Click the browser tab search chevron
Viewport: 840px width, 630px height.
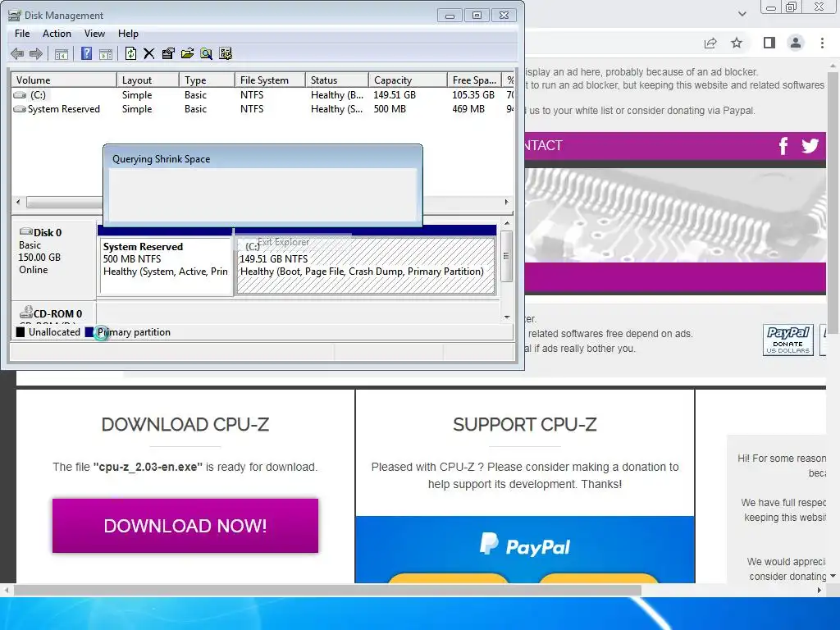(742, 14)
